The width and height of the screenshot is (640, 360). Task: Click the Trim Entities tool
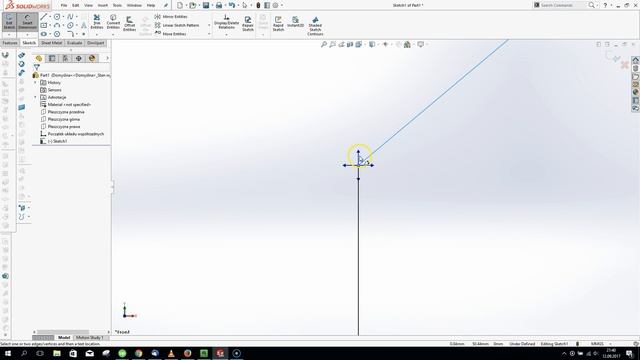click(97, 22)
